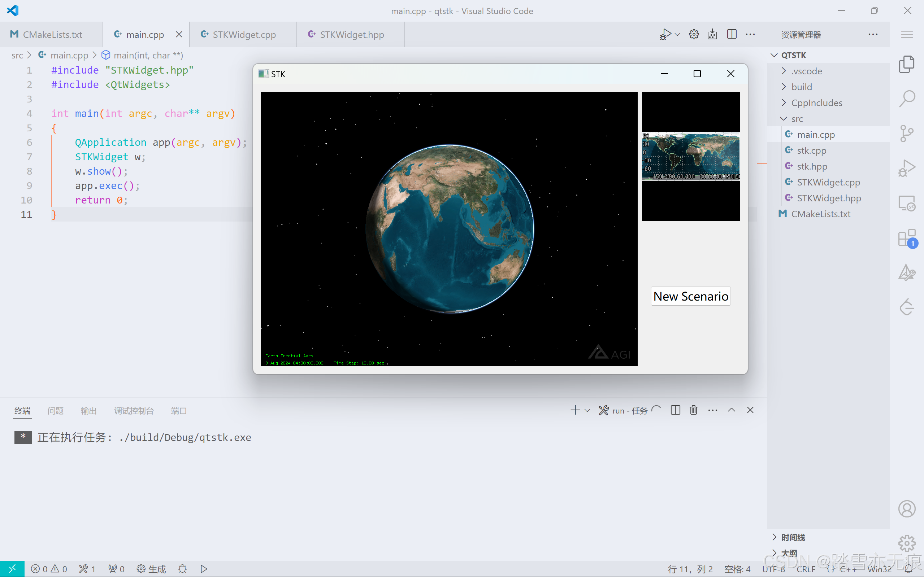
Task: Open Run and Debug view in activity bar
Action: (906, 168)
